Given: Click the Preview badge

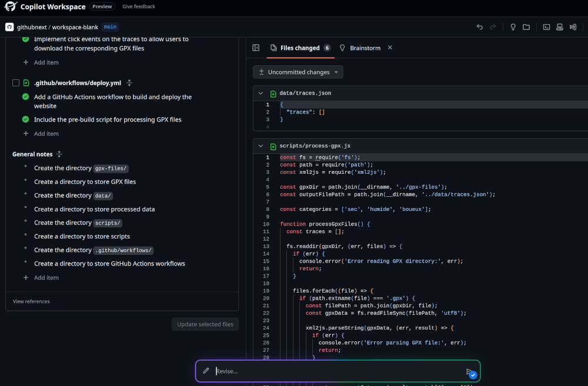Looking at the screenshot, I should pyautogui.click(x=102, y=6).
